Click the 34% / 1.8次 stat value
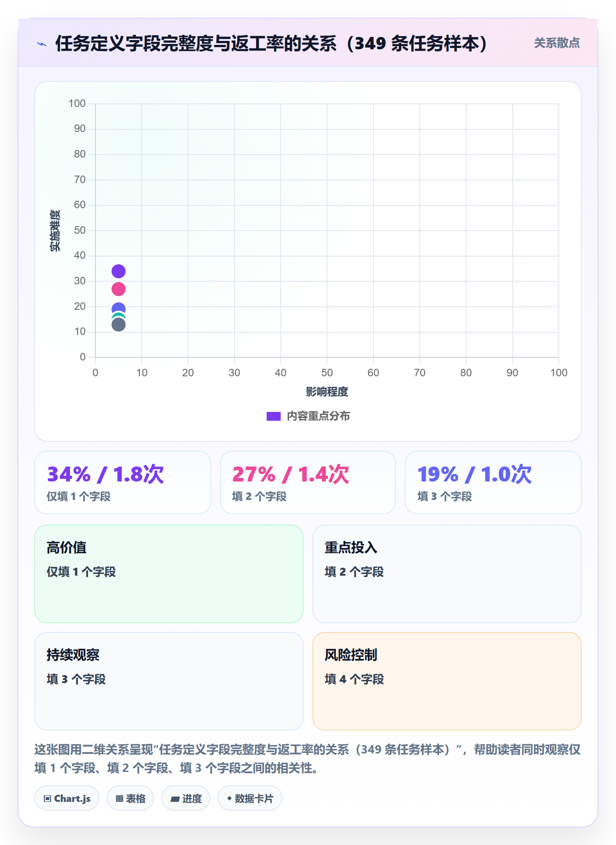616x845 pixels. tap(106, 474)
